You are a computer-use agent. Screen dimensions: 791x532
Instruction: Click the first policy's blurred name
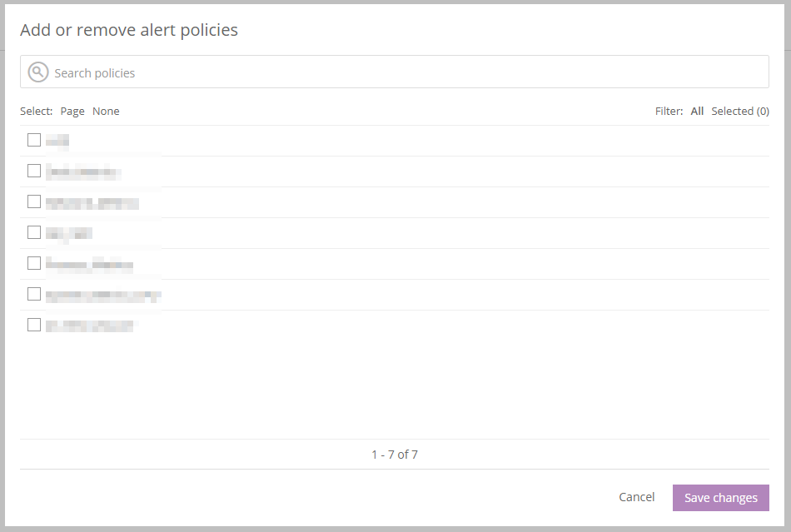click(57, 141)
